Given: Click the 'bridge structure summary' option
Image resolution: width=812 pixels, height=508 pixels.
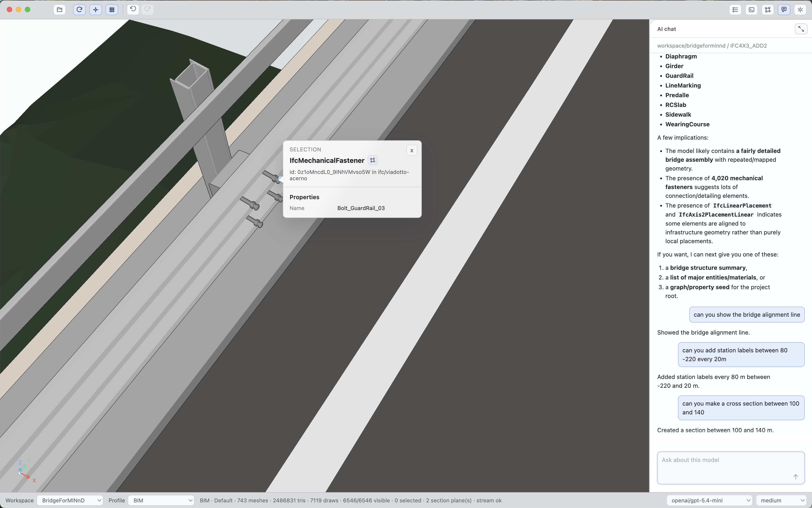Looking at the screenshot, I should [x=708, y=268].
